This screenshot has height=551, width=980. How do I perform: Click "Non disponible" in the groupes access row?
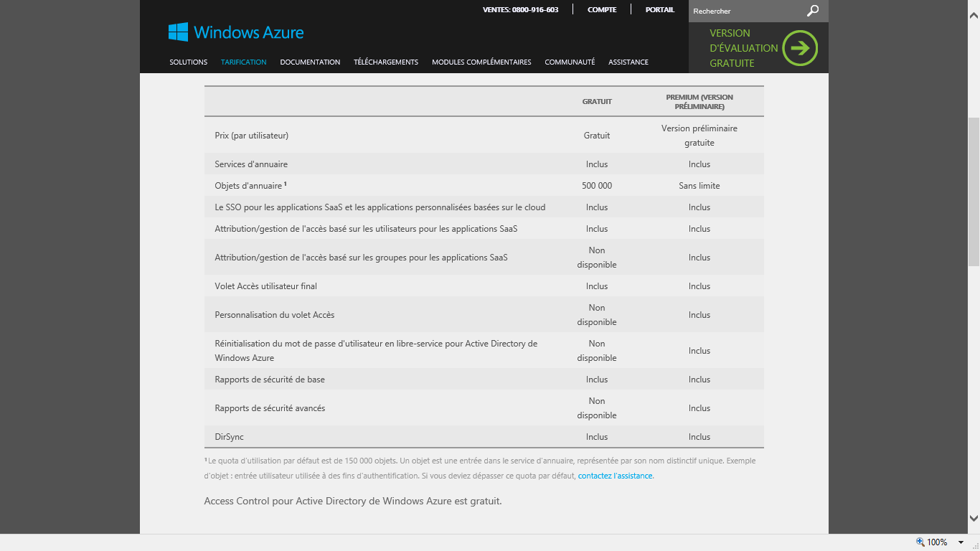pyautogui.click(x=597, y=258)
